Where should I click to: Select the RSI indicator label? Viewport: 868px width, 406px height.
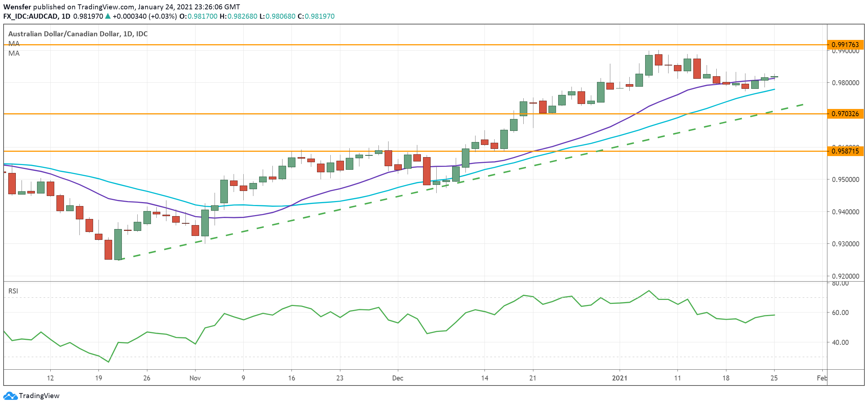[x=13, y=291]
